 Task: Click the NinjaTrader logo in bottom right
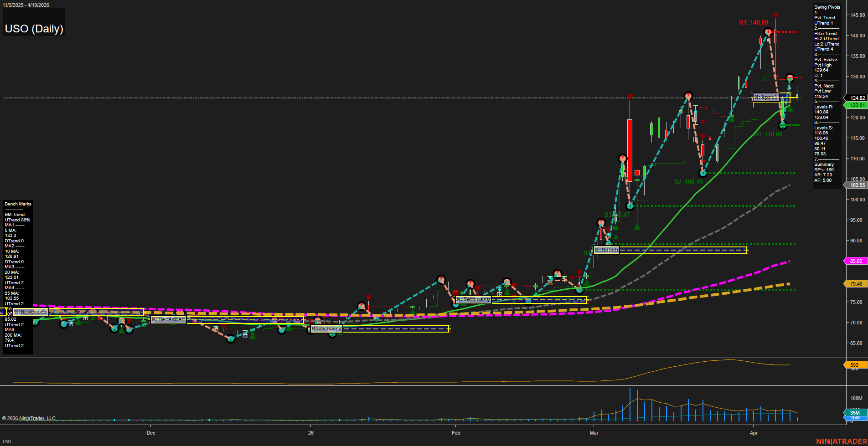click(841, 441)
